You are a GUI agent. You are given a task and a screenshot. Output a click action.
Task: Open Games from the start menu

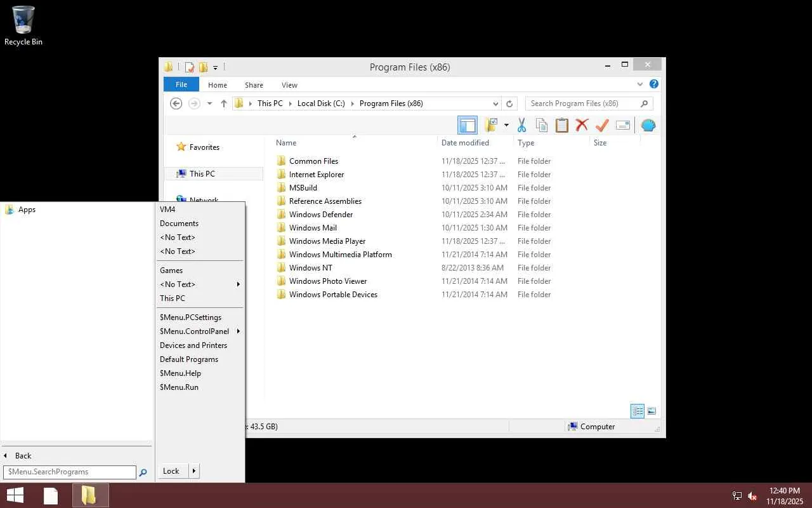click(171, 271)
